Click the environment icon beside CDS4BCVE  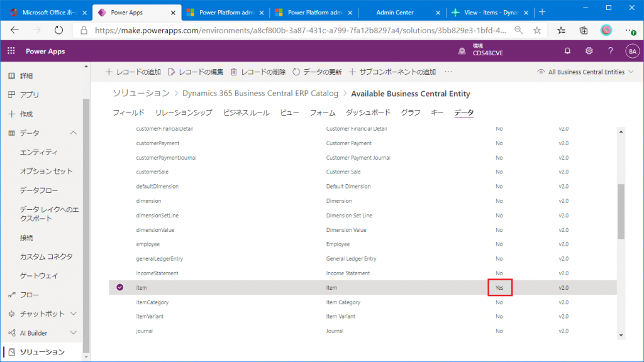[x=462, y=51]
